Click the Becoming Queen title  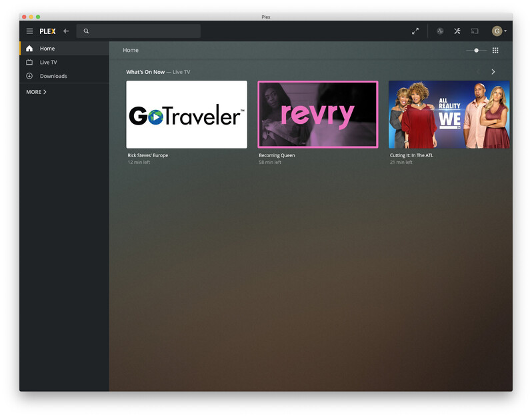pyautogui.click(x=277, y=155)
